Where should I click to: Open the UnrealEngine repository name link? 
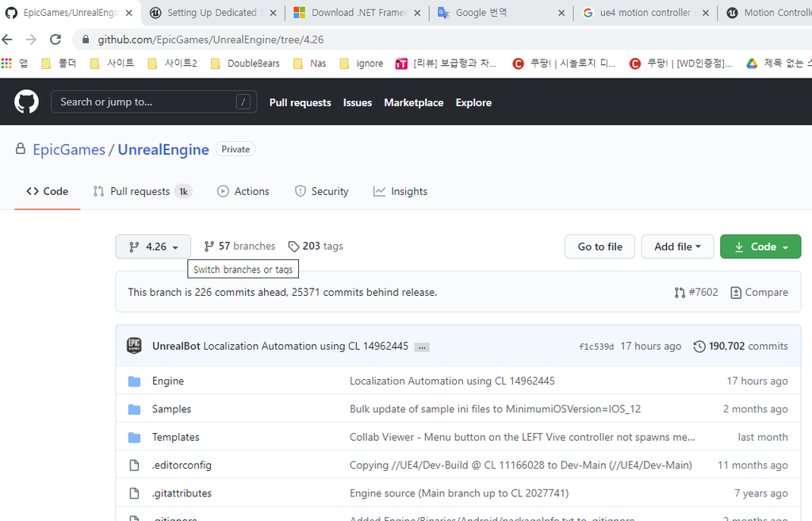click(163, 150)
